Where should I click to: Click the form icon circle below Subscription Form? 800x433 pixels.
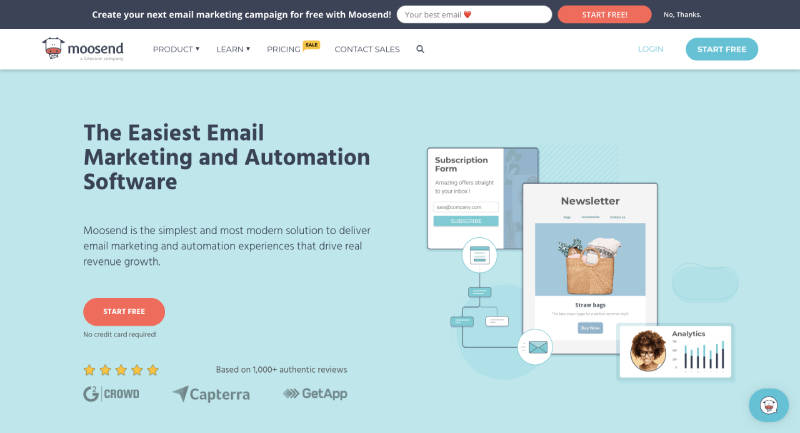tap(480, 255)
